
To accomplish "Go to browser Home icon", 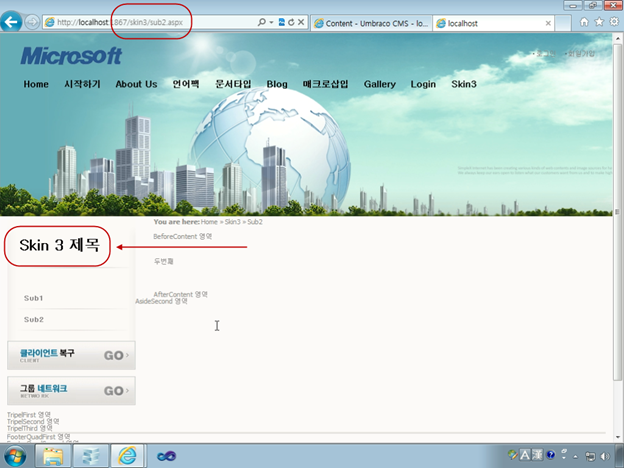I will (x=584, y=22).
